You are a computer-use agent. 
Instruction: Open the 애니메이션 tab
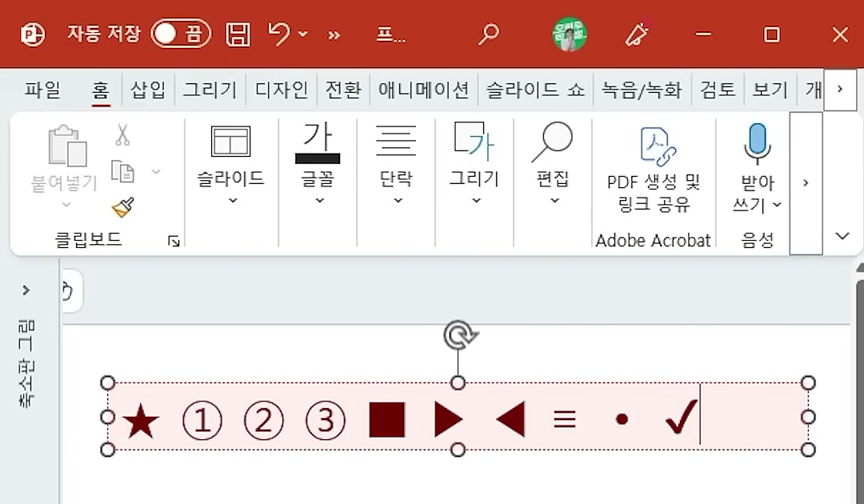coord(423,90)
